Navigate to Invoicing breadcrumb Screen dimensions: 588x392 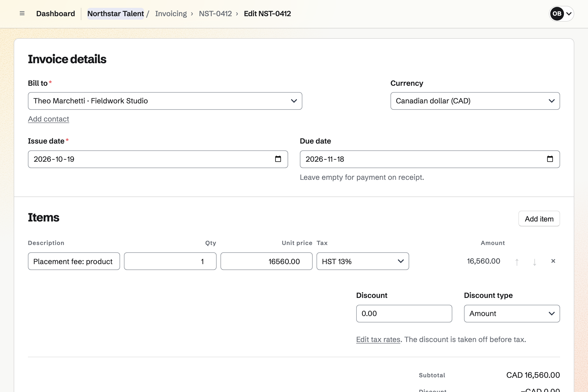point(171,13)
